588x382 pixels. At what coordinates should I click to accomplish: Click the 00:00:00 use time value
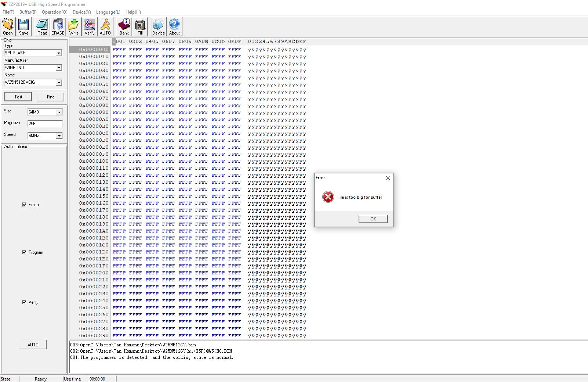click(x=97, y=379)
